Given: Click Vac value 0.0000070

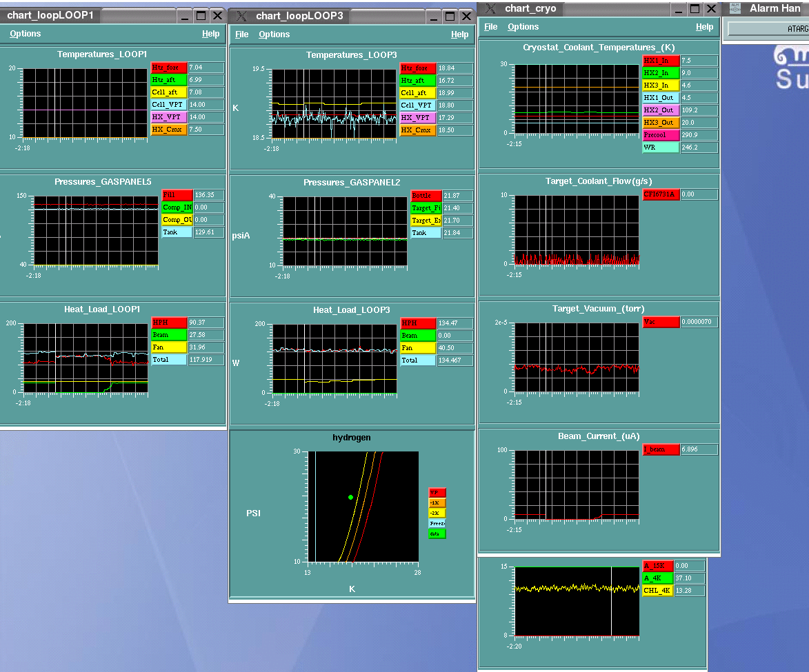Looking at the screenshot, I should [x=699, y=321].
